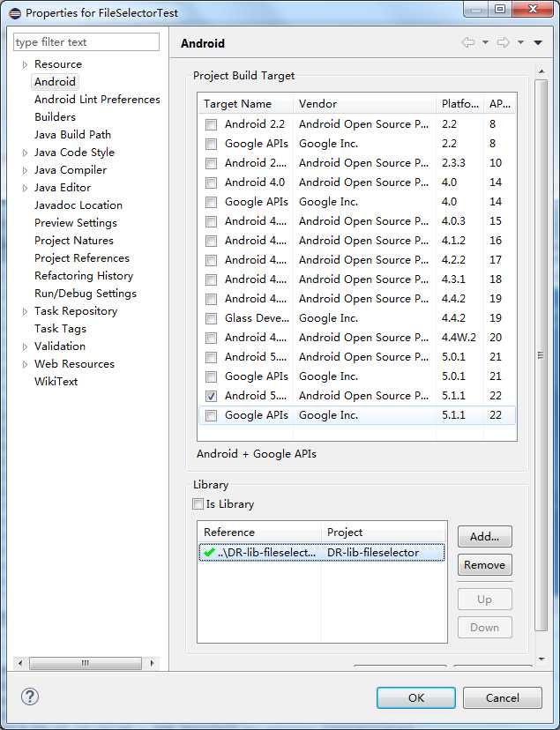The height and width of the screenshot is (730, 560).
Task: Uncheck the Android 5.1.1 target checkbox
Action: pos(211,396)
